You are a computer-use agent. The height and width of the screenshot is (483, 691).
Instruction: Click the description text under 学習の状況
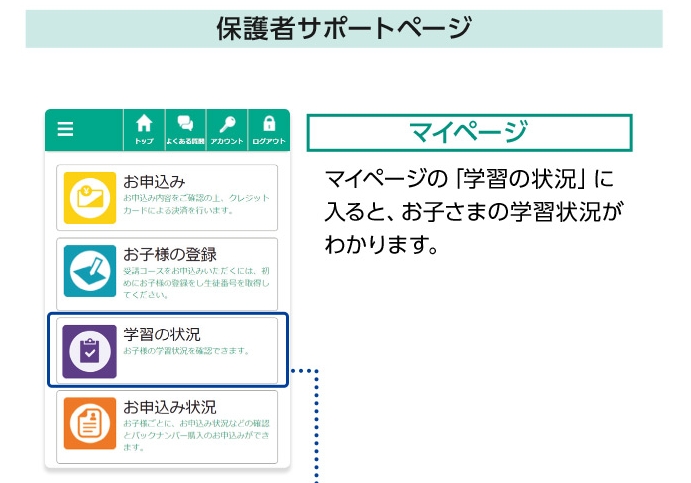186,352
